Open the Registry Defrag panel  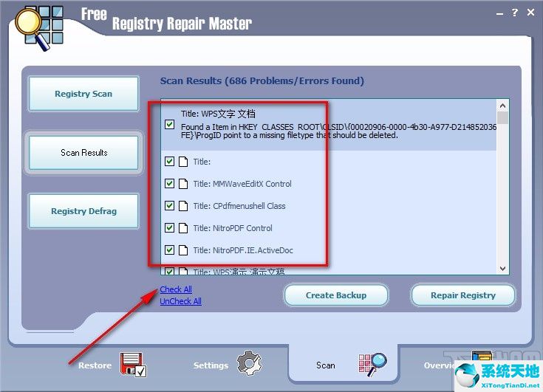click(x=83, y=211)
